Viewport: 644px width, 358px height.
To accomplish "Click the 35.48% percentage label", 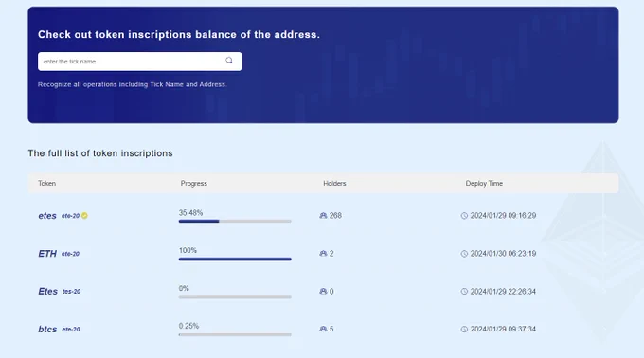I will click(190, 213).
